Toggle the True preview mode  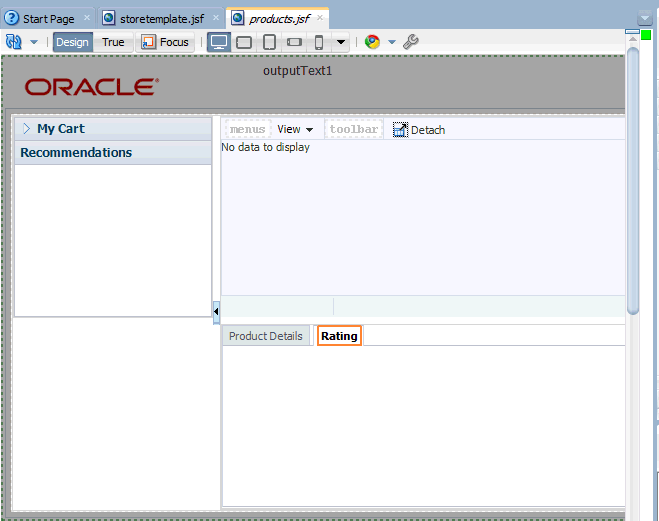[x=113, y=42]
